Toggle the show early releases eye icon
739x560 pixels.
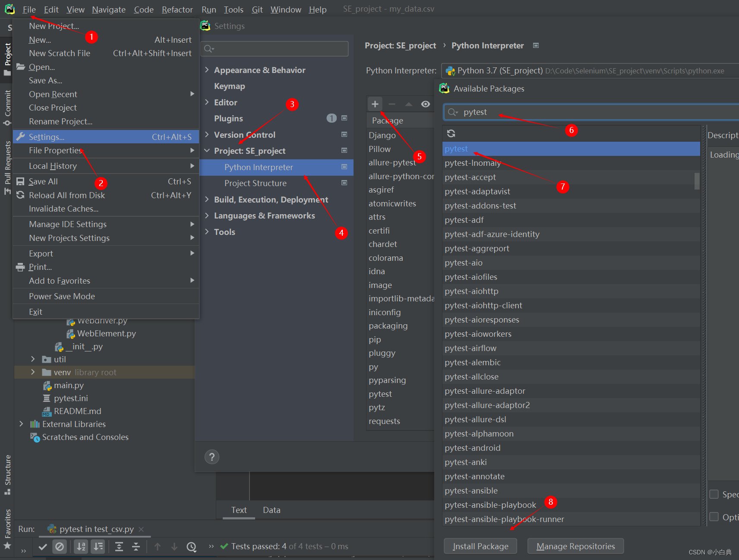[426, 104]
